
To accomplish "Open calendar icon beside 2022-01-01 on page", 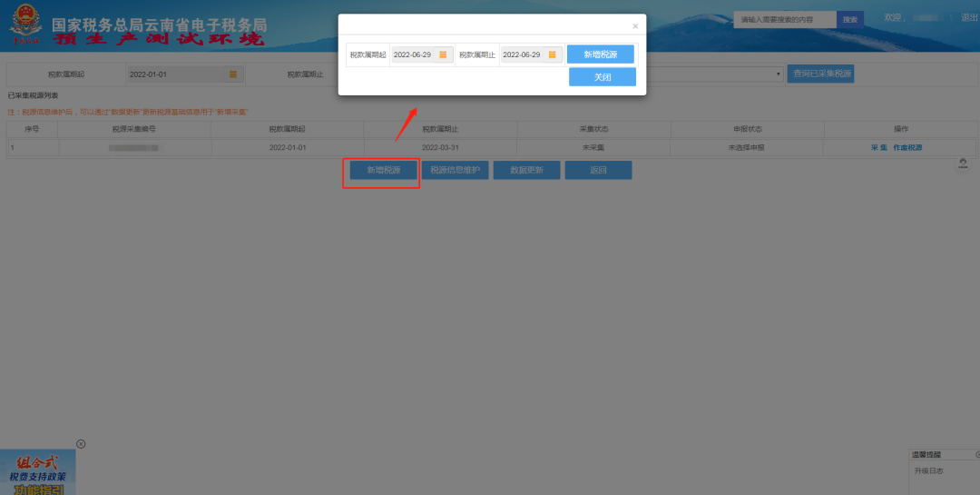I will (232, 74).
